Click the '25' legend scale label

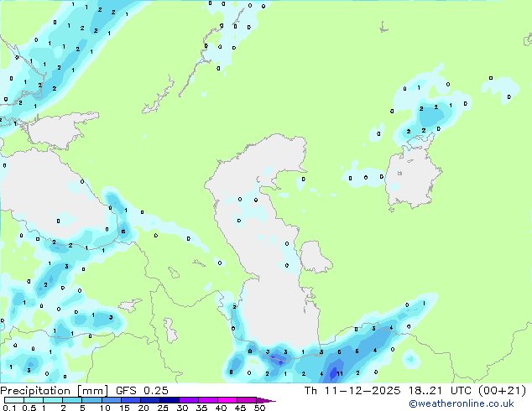(x=163, y=408)
